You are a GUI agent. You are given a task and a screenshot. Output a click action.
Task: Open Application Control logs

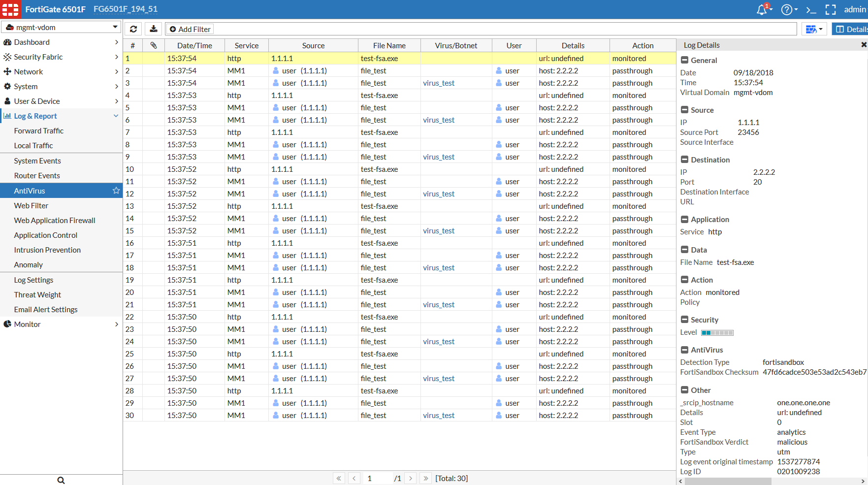(46, 235)
